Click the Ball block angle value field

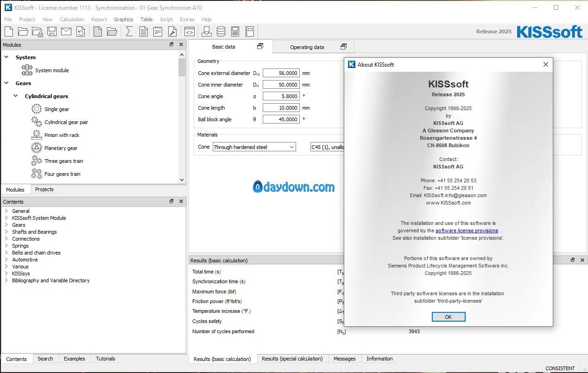(281, 119)
